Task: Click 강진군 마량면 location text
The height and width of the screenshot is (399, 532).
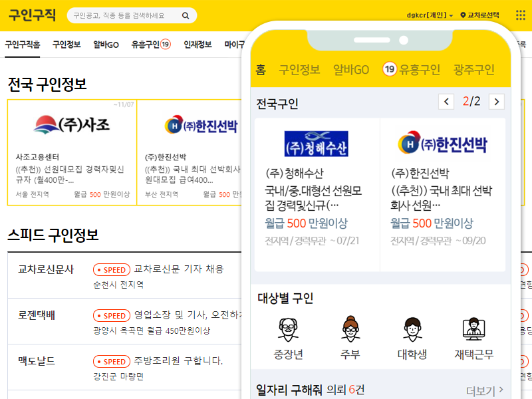Action: [x=118, y=376]
